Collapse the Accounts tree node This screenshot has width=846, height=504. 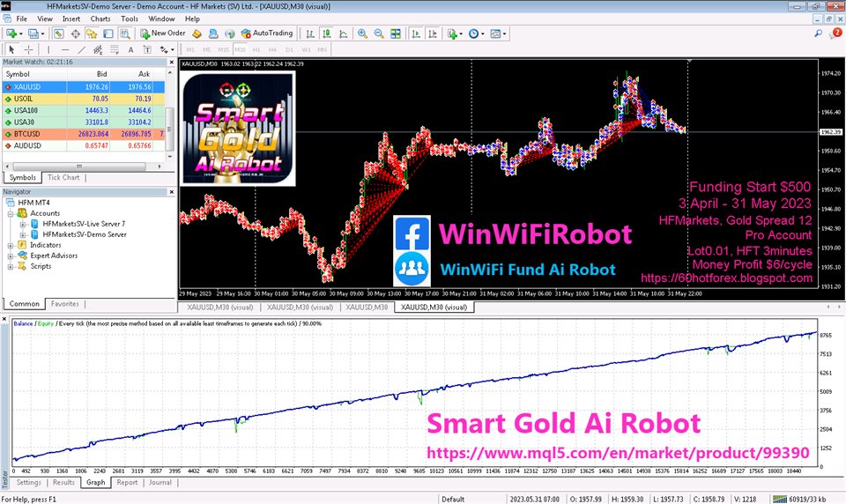point(11,214)
